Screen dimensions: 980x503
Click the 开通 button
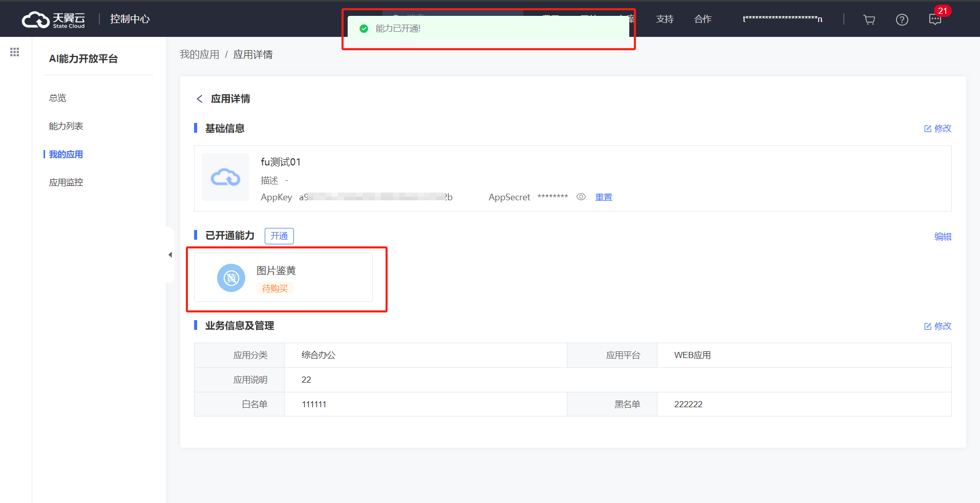279,236
